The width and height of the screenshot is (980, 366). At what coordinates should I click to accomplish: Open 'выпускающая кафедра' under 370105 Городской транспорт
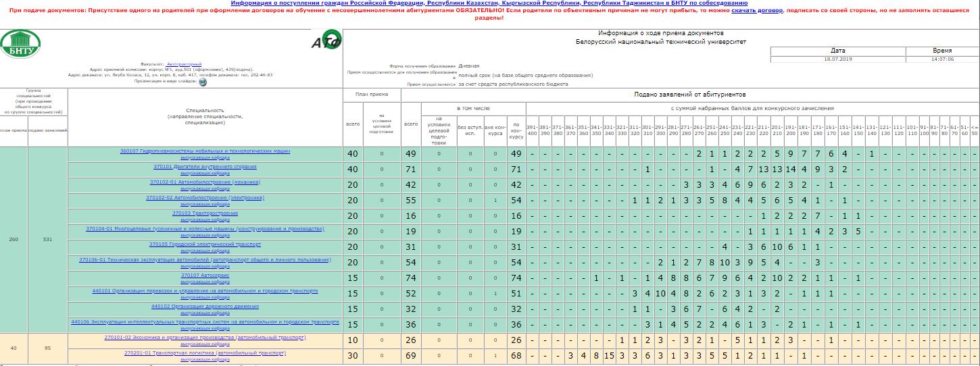[x=205, y=250]
